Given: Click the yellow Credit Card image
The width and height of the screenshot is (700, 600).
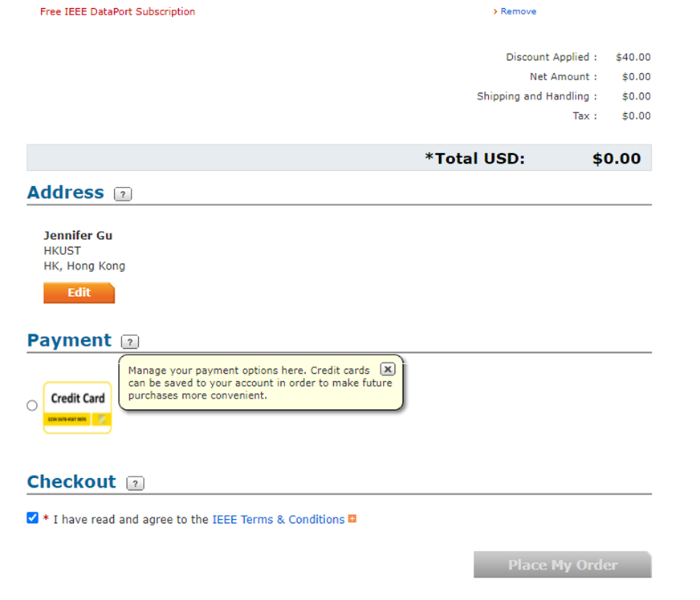Looking at the screenshot, I should coord(77,407).
